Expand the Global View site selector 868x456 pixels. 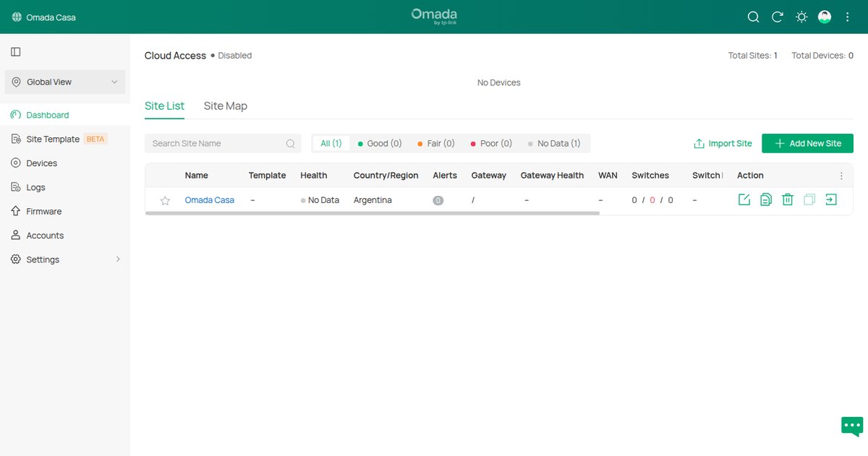click(65, 82)
